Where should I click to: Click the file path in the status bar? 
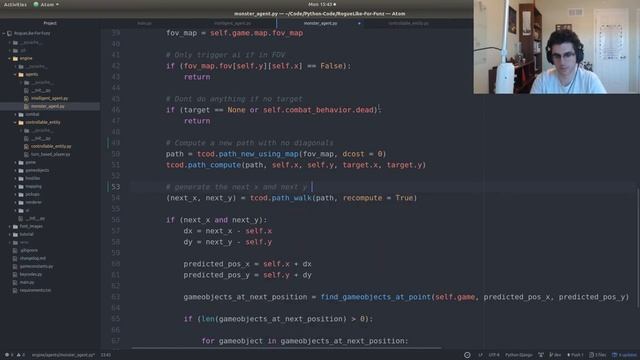click(x=63, y=355)
